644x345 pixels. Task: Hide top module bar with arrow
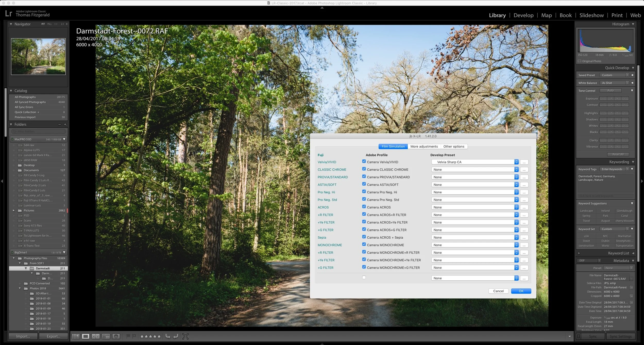coord(322,8)
